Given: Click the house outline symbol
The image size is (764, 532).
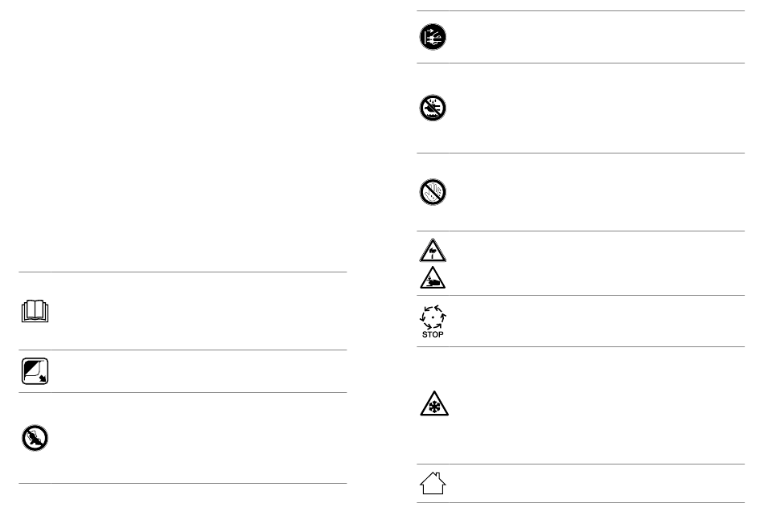Looking at the screenshot, I should point(433,484).
